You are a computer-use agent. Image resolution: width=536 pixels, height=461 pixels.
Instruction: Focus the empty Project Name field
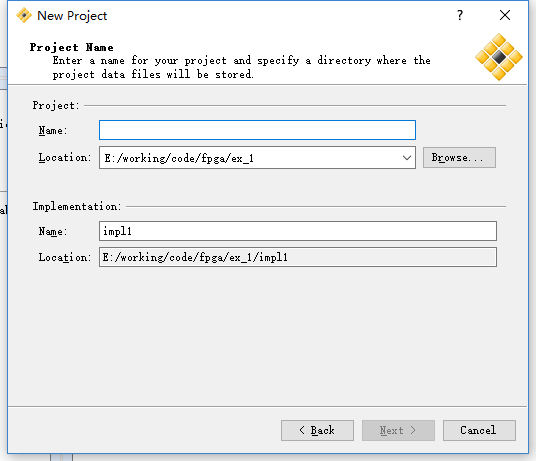[x=257, y=130]
